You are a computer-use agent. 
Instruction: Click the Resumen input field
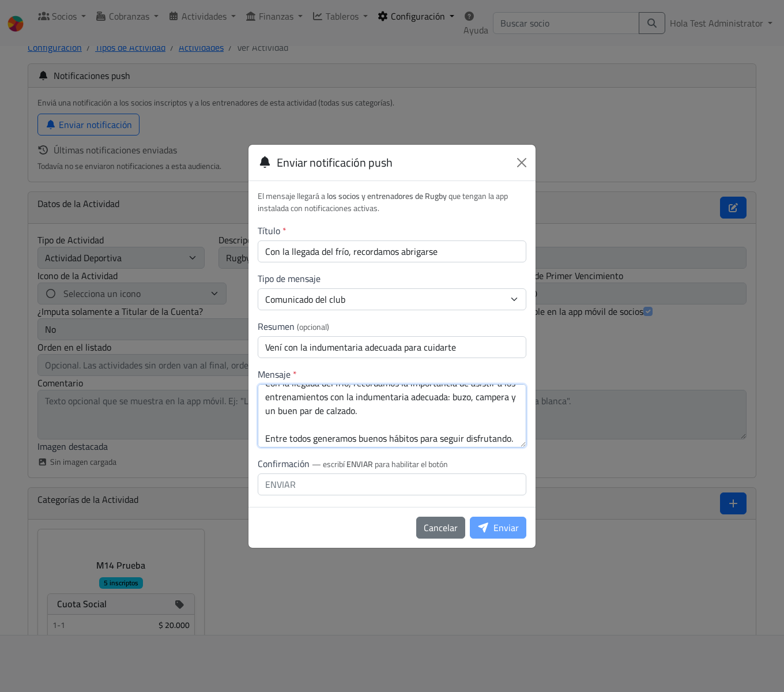click(x=392, y=347)
